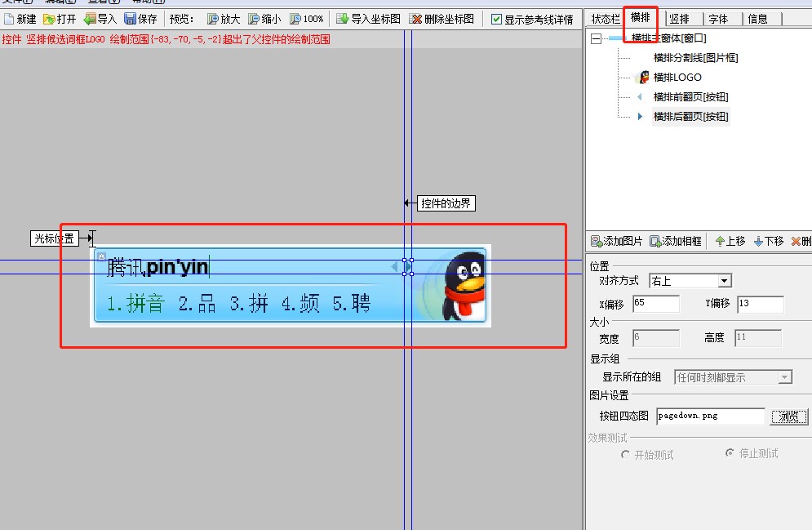Viewport: 812px width, 530px height.
Task: Click candidate 5.聘 in preview
Action: point(352,303)
